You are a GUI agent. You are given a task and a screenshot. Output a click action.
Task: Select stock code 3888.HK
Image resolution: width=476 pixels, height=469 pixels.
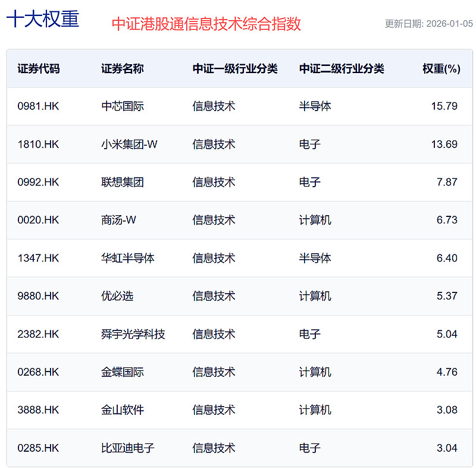tap(38, 410)
